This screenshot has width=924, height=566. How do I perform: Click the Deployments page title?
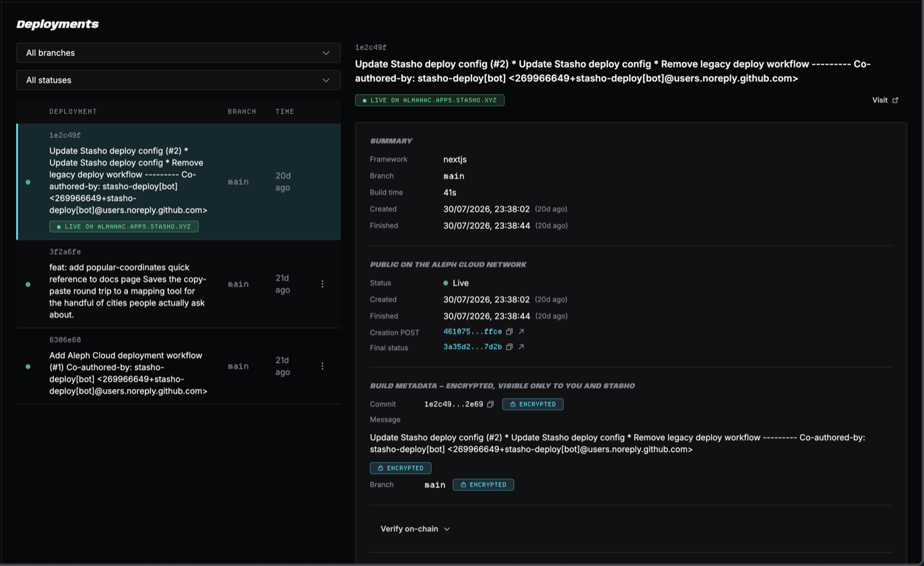pos(58,24)
